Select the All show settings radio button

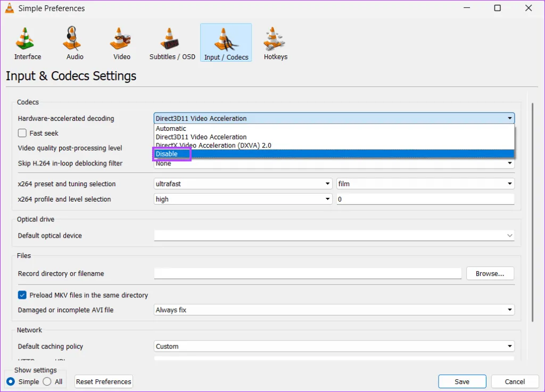(47, 381)
